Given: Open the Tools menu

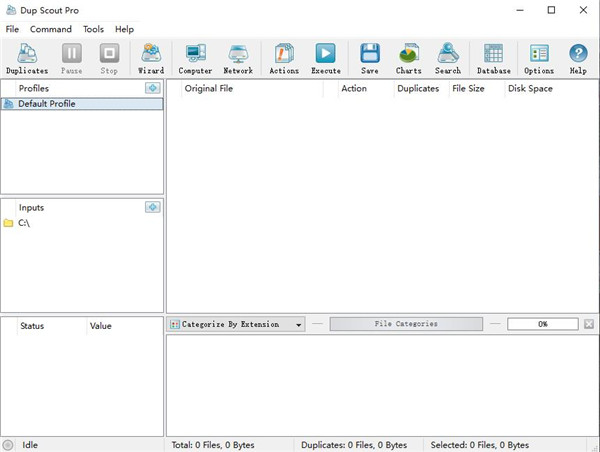Looking at the screenshot, I should pos(93,29).
